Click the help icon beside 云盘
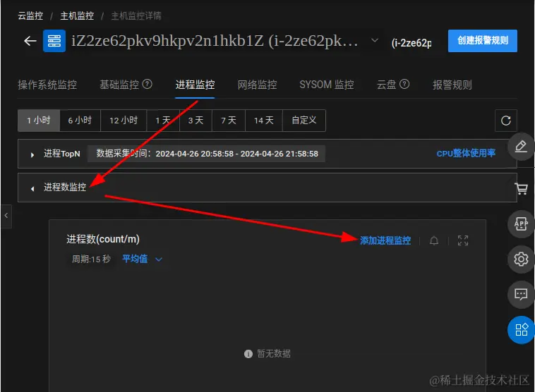 pos(404,84)
